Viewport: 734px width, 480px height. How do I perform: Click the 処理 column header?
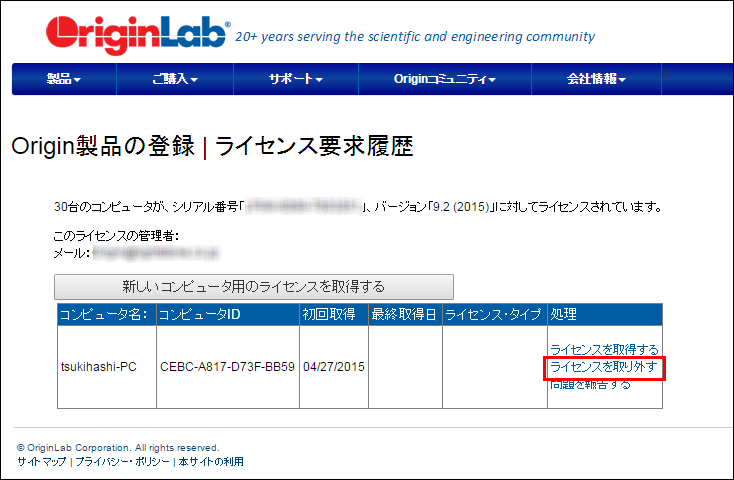pyautogui.click(x=605, y=315)
